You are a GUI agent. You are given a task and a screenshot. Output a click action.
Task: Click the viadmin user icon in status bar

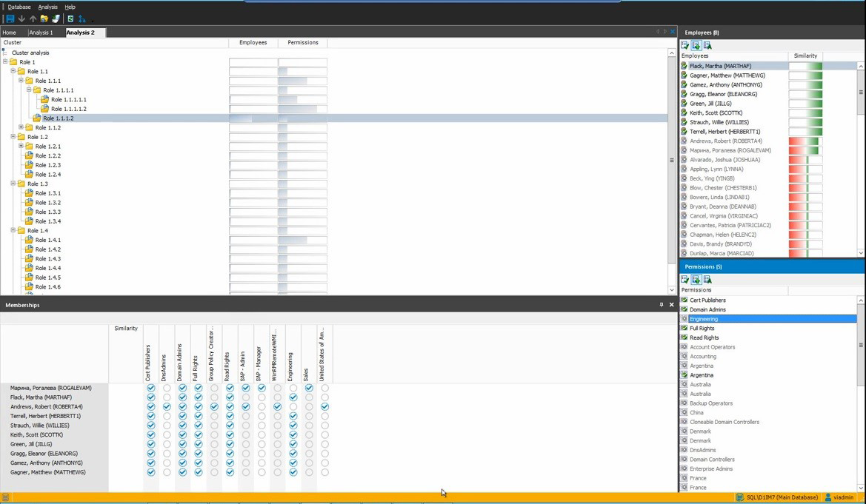pos(828,497)
